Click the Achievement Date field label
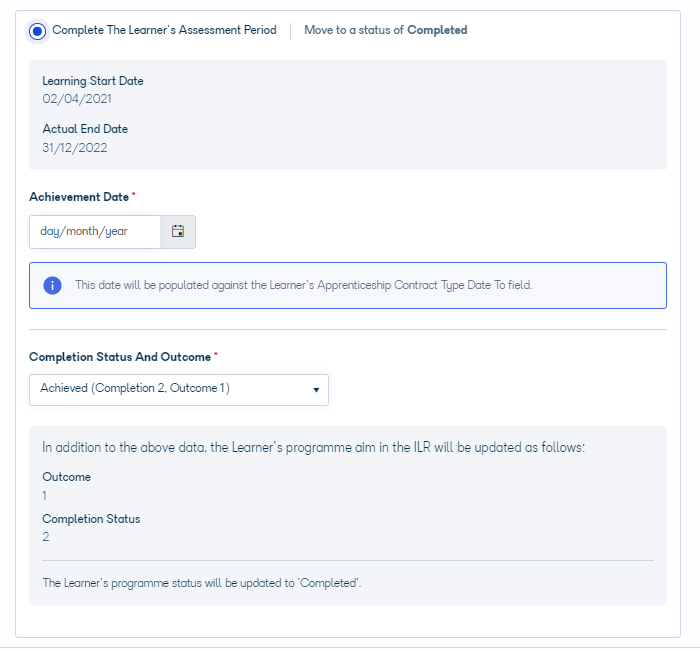The image size is (700, 651). click(x=79, y=197)
